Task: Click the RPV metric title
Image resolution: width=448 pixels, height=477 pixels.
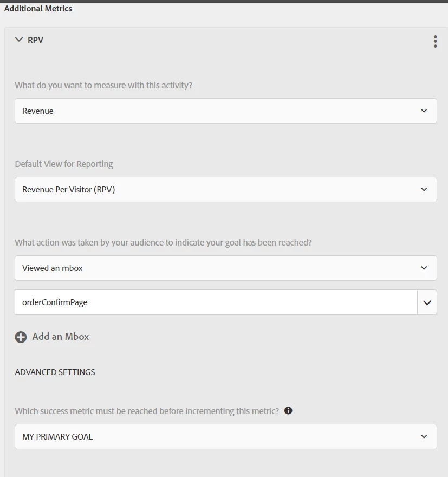Action: 36,40
